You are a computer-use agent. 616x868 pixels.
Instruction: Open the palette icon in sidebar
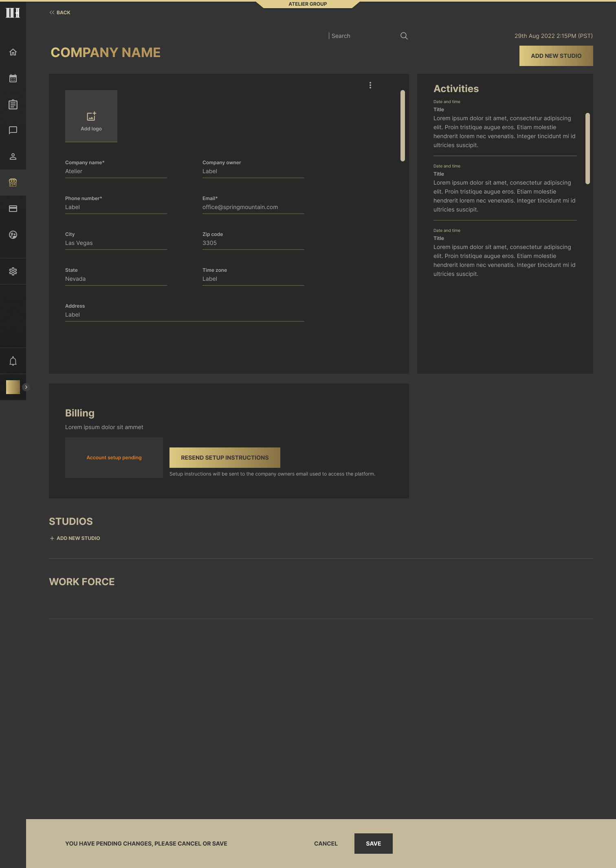[13, 235]
